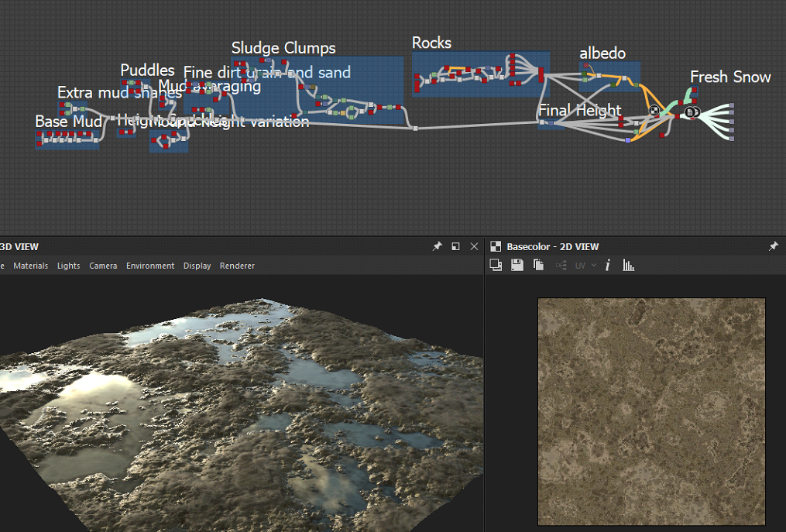
Task: Click the Basecolor texture preview
Action: pyautogui.click(x=651, y=411)
